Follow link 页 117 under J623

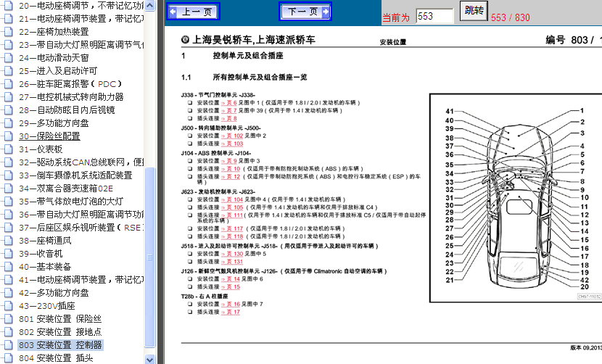point(232,228)
